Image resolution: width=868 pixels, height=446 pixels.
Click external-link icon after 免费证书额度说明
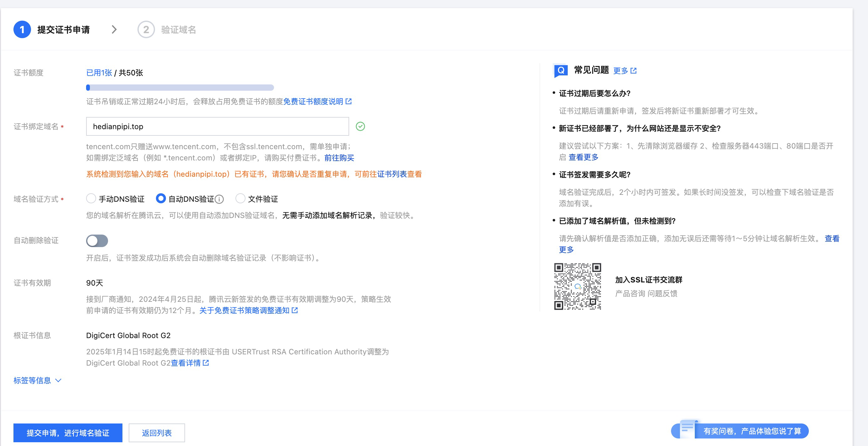point(349,101)
